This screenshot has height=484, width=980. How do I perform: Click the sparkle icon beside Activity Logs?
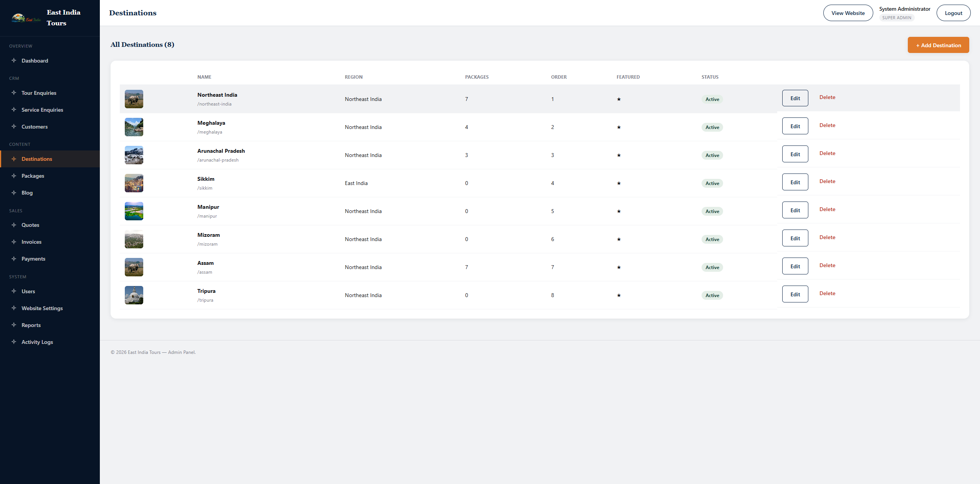tap(14, 342)
